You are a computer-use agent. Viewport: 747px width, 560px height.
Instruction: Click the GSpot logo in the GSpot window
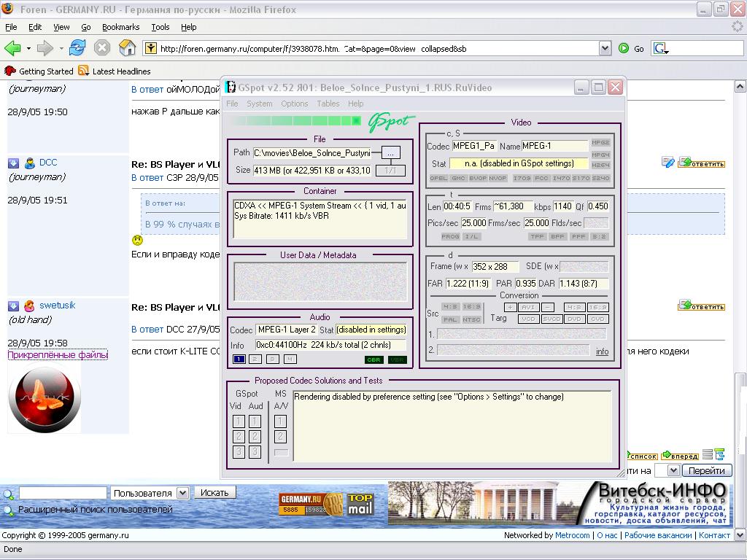[391, 122]
